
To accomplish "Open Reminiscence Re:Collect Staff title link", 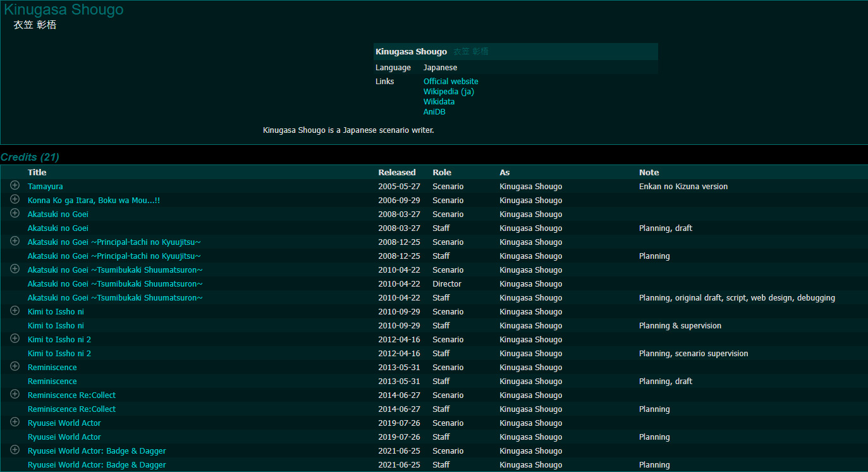I will pyautogui.click(x=71, y=409).
